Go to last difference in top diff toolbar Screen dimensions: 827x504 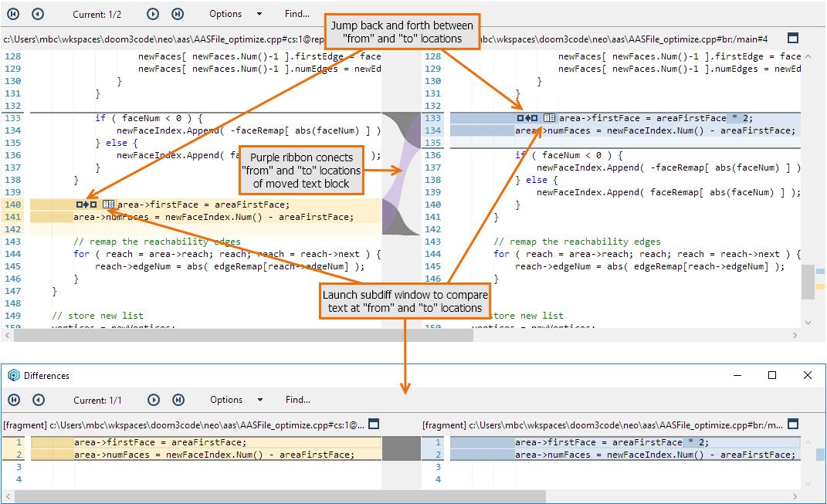click(x=178, y=14)
